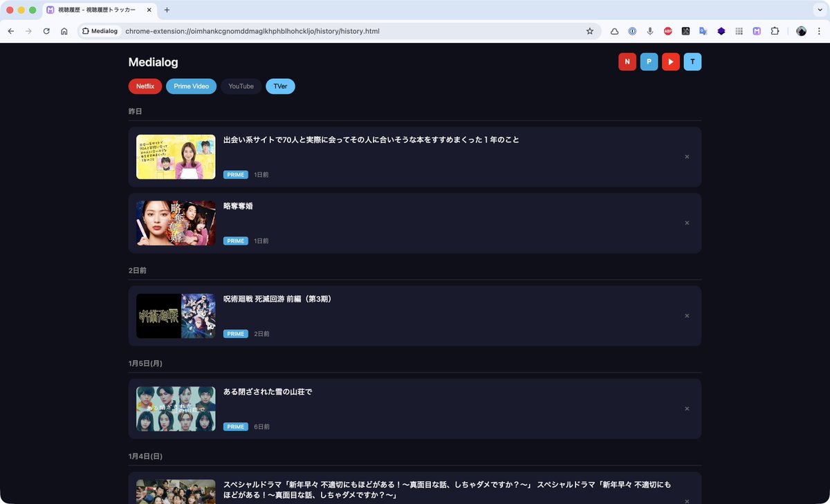Click the ある閉ざされた雪の山荘で thumbnail
The image size is (830, 504).
coord(175,409)
